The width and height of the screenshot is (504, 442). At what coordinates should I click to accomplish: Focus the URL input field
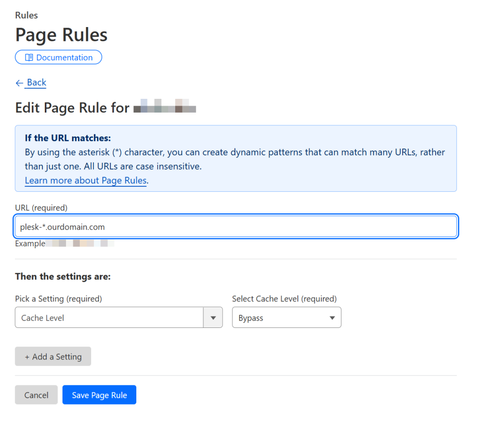pyautogui.click(x=236, y=227)
